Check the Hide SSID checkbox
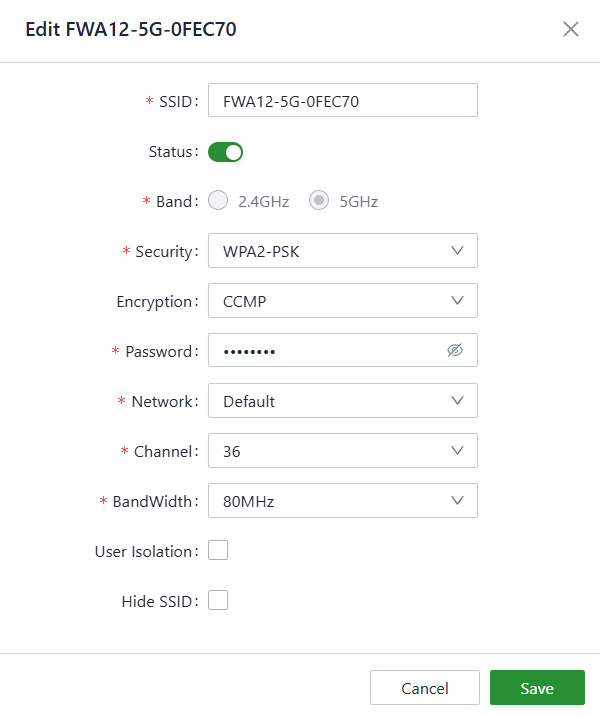The width and height of the screenshot is (600, 715). [218, 601]
